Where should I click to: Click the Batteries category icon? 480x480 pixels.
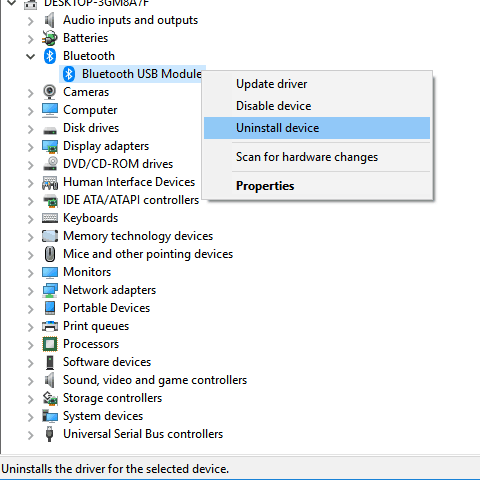50,38
